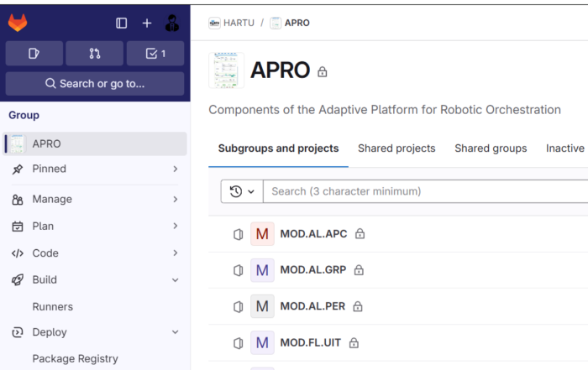Collapse the Build menu
Image resolution: width=588 pixels, height=370 pixels.
(x=94, y=279)
